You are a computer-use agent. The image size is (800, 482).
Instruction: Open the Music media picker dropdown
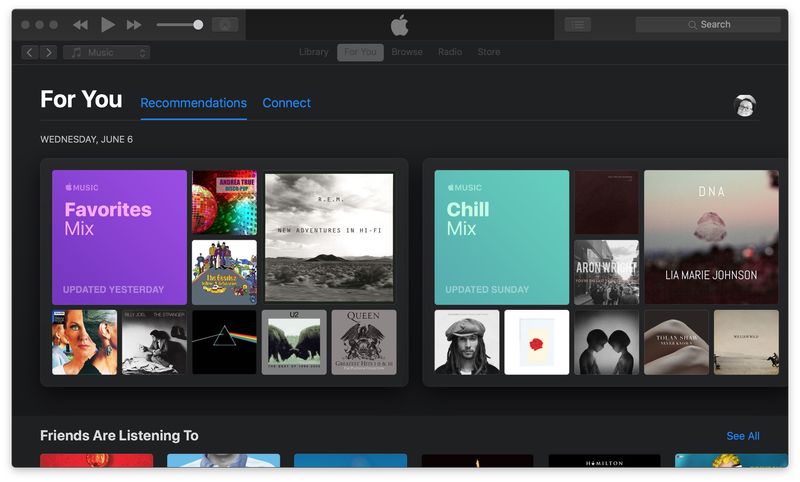coord(106,52)
